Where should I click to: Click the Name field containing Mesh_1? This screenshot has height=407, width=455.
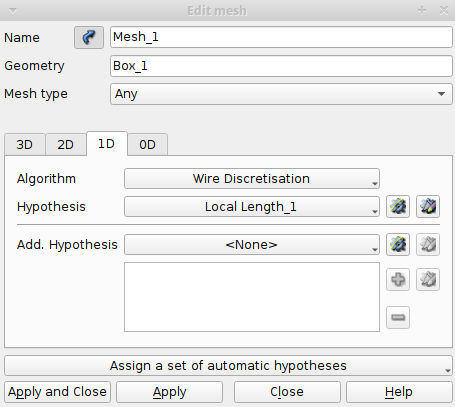[281, 37]
